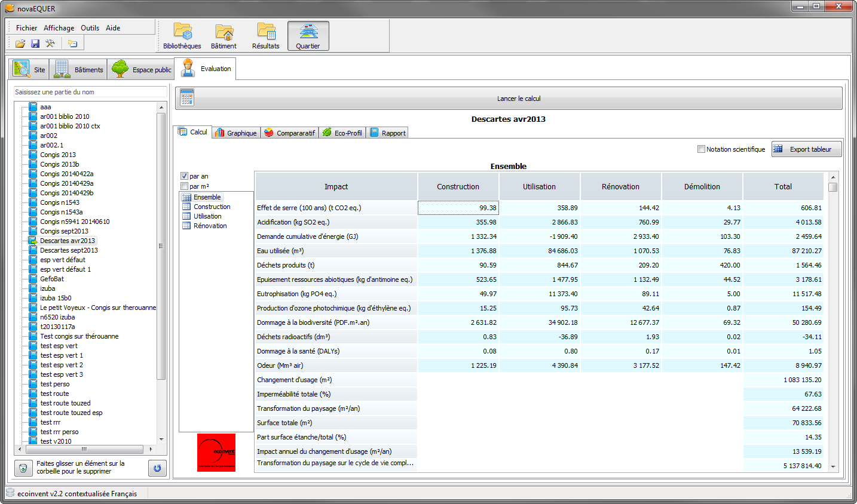The width and height of the screenshot is (857, 504).
Task: Select 'Utilisation' in the phase tree
Action: pos(207,216)
